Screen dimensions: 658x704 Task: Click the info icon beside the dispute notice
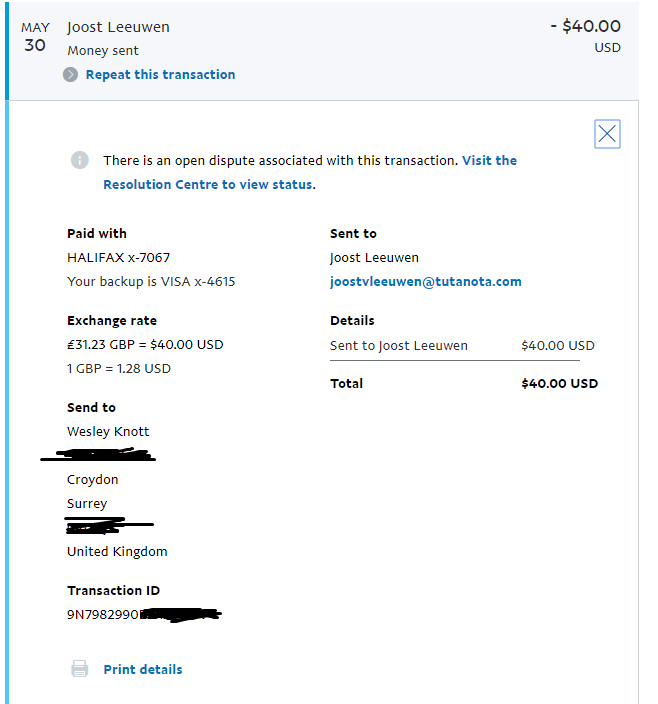(x=79, y=160)
